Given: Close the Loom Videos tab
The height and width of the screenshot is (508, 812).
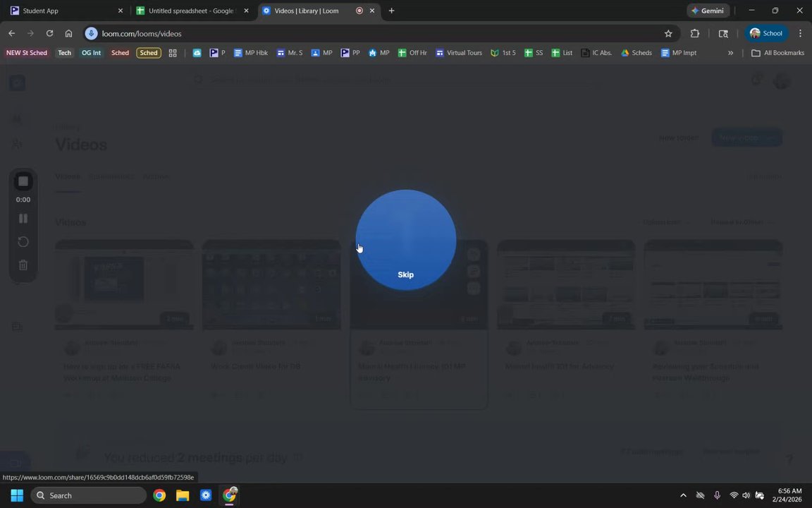Looking at the screenshot, I should (372, 11).
